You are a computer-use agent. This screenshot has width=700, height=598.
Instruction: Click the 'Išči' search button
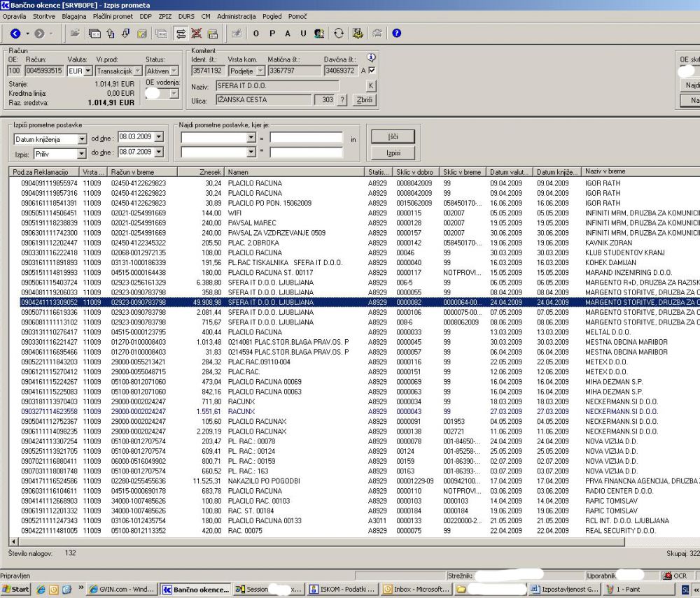click(393, 136)
